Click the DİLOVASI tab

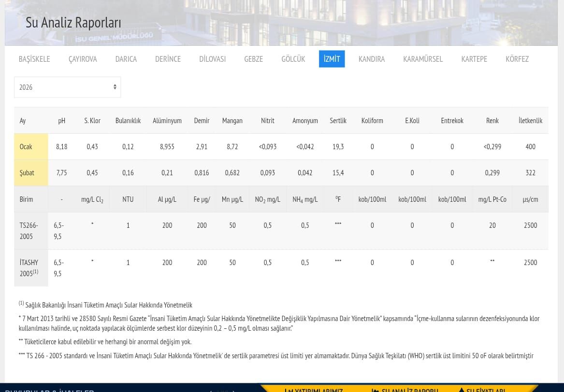(x=212, y=59)
